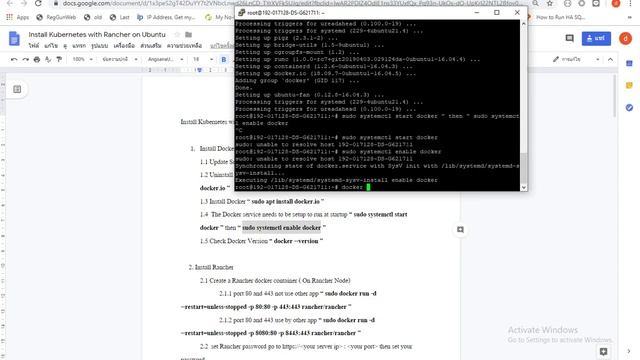
Task: Open the Google Docs home icon
Action: pyautogui.click(x=14, y=39)
